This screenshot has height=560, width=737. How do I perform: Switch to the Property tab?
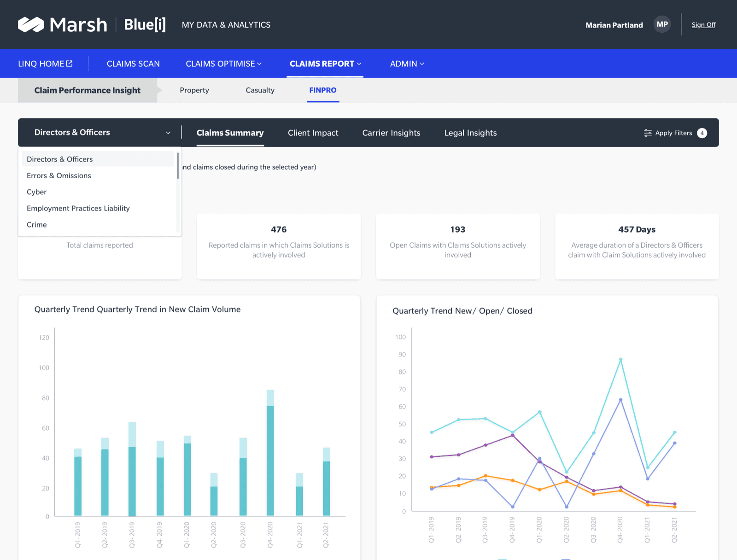pos(194,90)
